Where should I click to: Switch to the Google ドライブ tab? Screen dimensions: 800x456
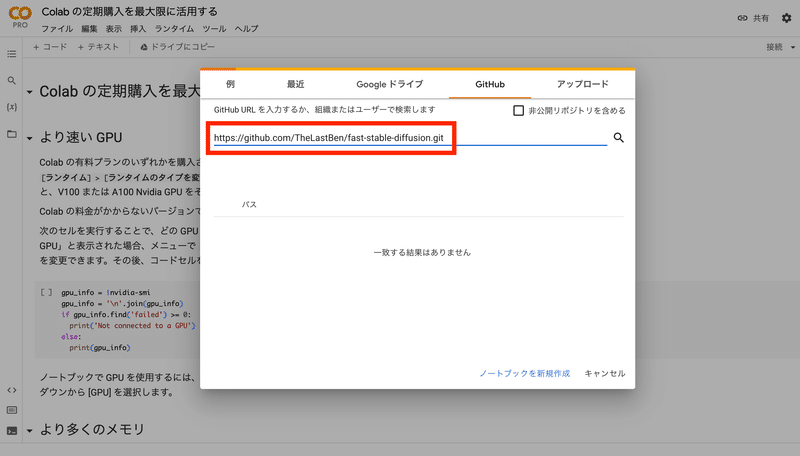tap(390, 84)
